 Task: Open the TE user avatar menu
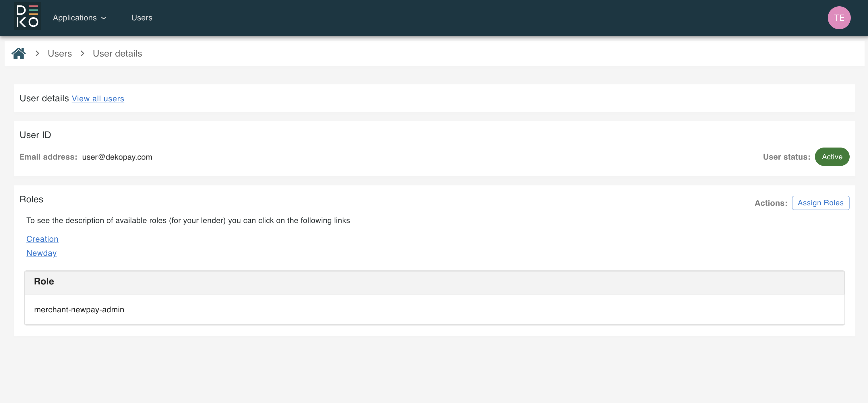(x=839, y=18)
